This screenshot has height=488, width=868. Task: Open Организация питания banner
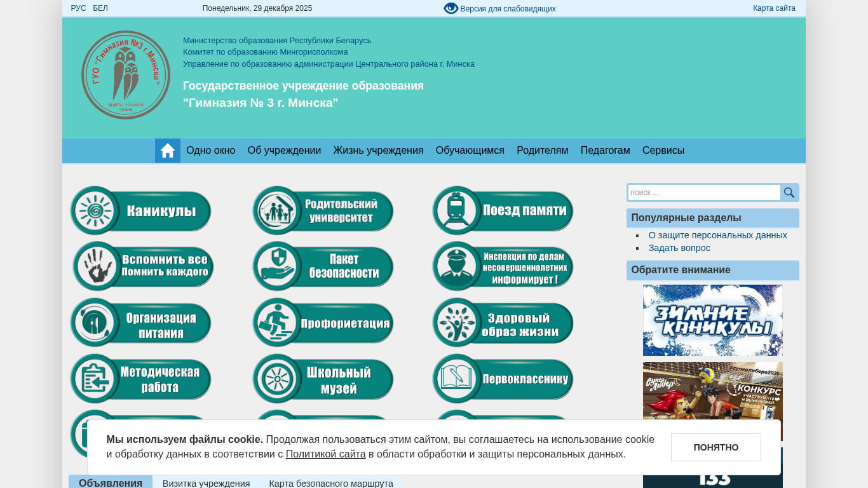point(140,323)
